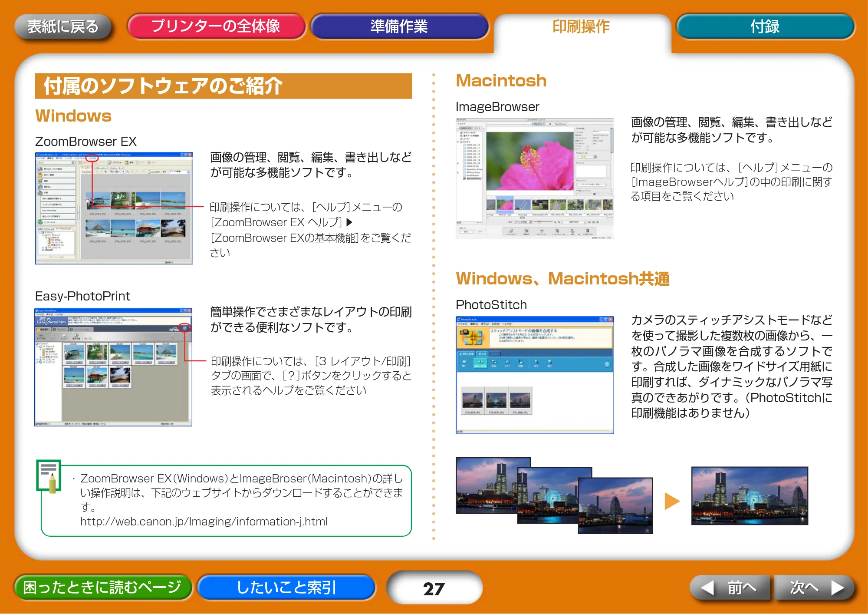Open 困ったときに読むページ
Screen dimensions: 868x614
102,587
